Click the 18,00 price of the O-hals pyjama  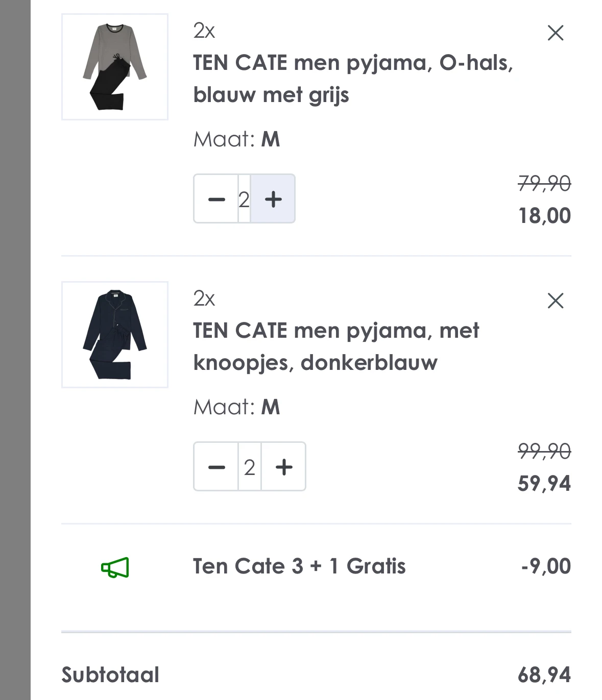click(x=544, y=215)
